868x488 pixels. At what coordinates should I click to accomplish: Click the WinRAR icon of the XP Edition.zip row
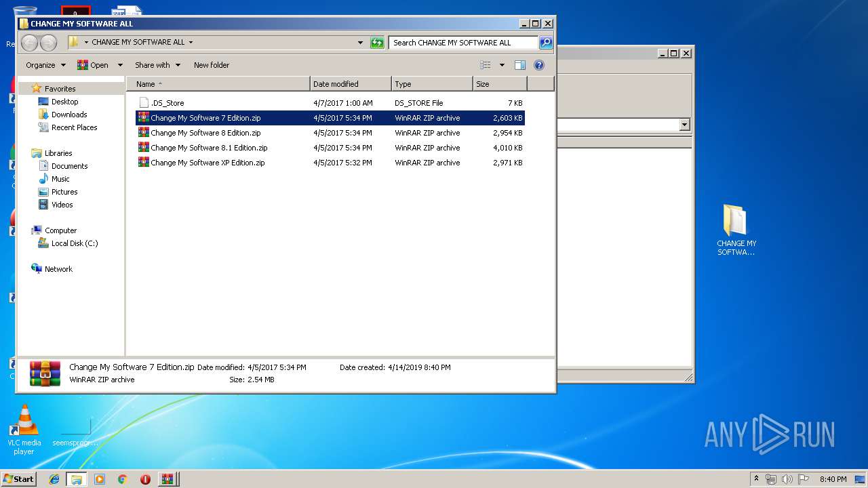[x=144, y=162]
